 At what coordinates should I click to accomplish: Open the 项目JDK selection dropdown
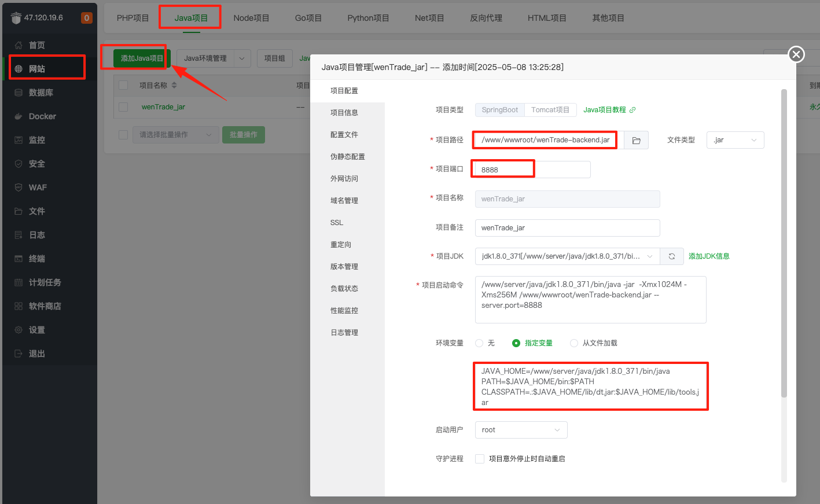point(568,256)
